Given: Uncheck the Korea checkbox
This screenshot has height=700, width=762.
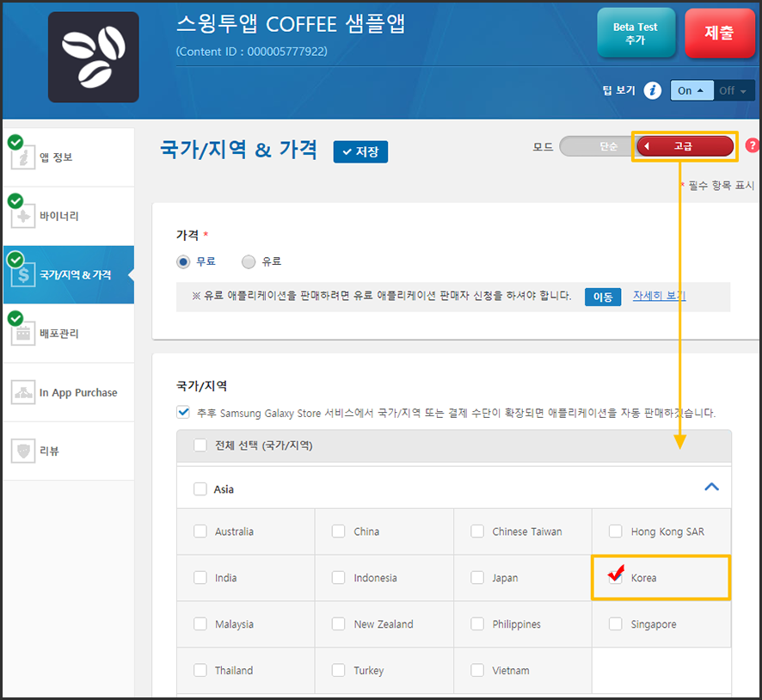Looking at the screenshot, I should coord(616,577).
